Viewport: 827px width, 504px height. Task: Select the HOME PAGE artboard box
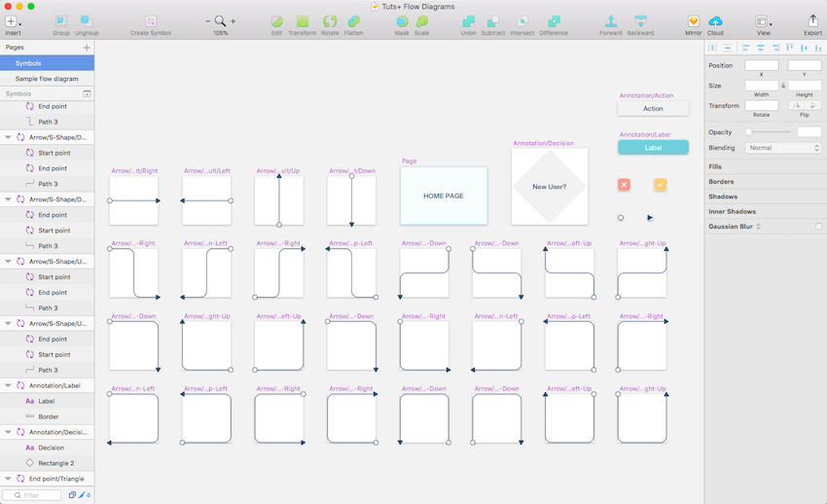(444, 196)
